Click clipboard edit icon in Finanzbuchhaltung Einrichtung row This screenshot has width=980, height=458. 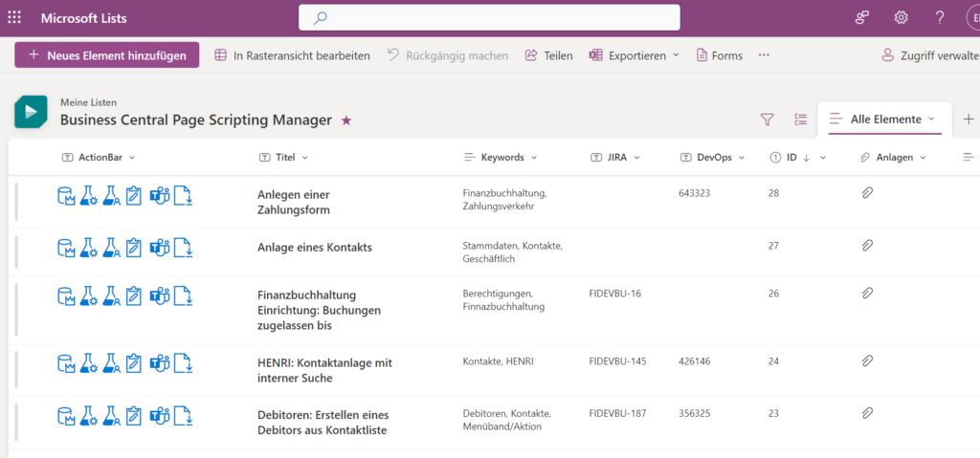(x=133, y=295)
